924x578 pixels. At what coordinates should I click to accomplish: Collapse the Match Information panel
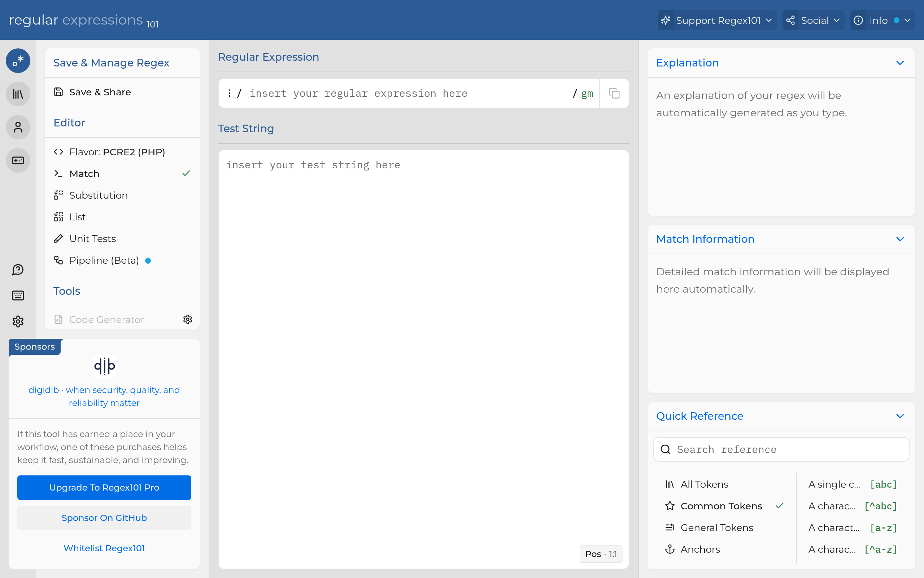[900, 239]
